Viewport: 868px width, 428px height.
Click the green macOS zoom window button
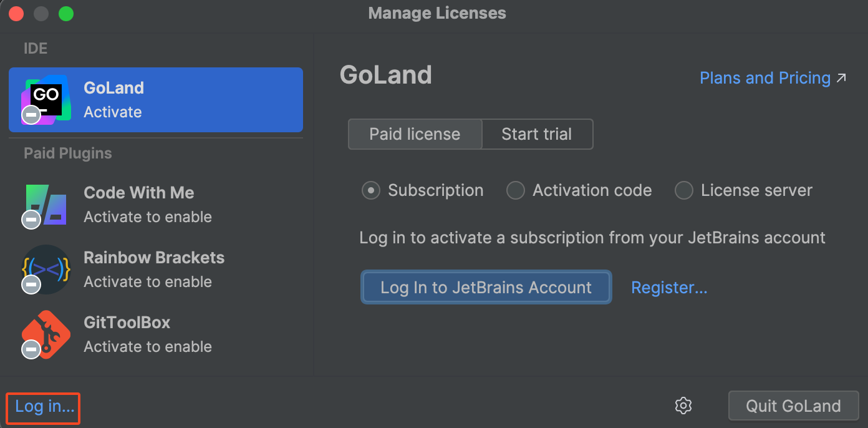pyautogui.click(x=65, y=13)
